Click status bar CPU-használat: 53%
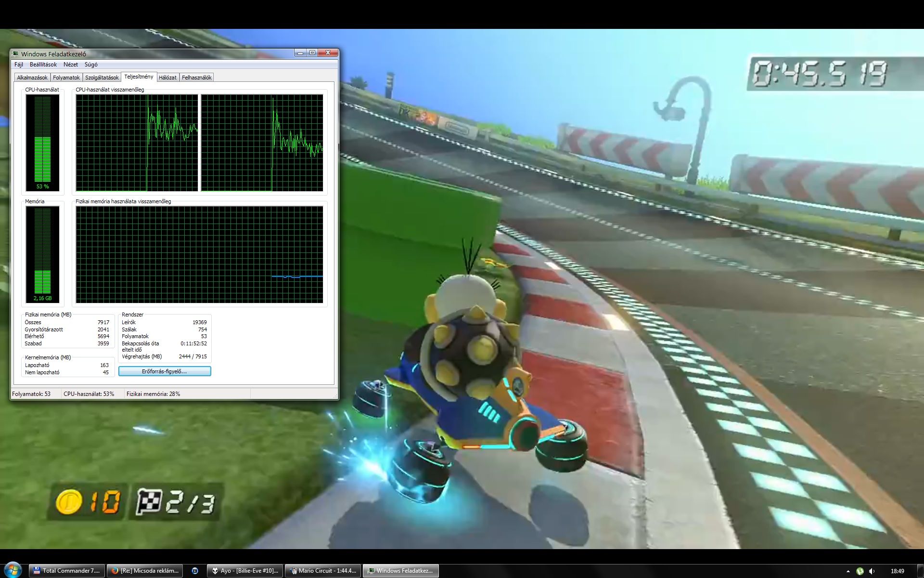The height and width of the screenshot is (578, 924). click(x=89, y=394)
